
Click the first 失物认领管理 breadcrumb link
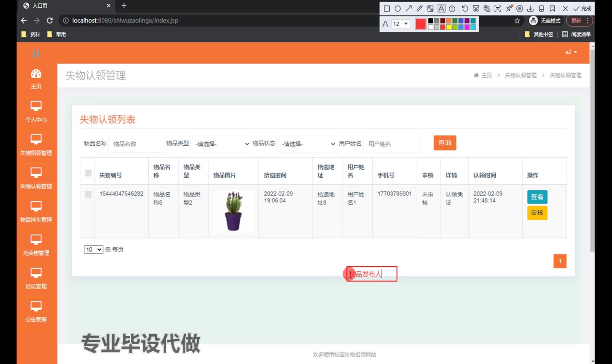pyautogui.click(x=521, y=75)
